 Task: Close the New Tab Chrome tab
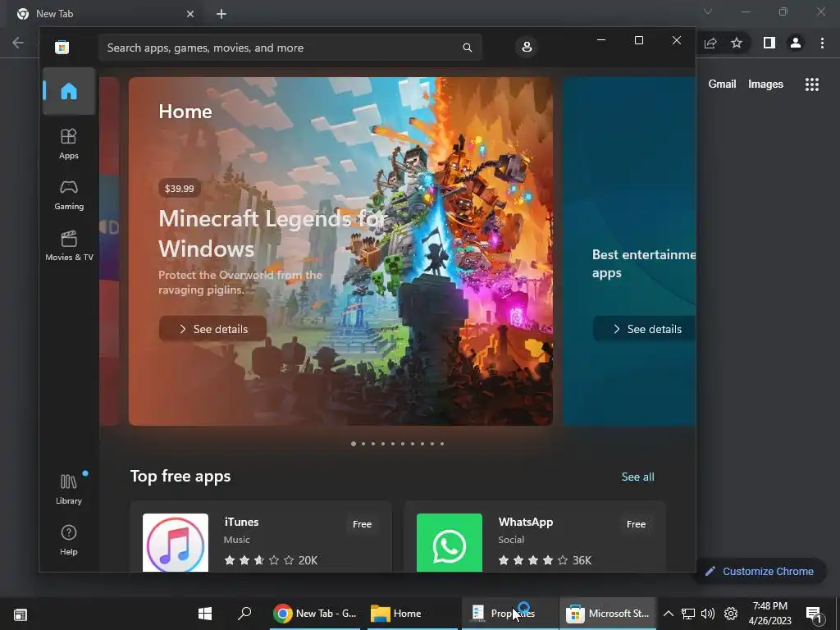pyautogui.click(x=190, y=14)
